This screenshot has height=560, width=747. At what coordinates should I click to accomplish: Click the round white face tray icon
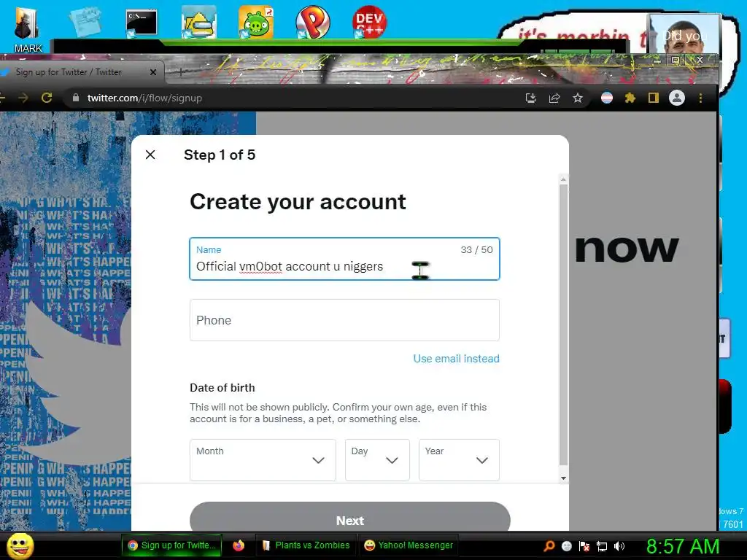tap(566, 546)
